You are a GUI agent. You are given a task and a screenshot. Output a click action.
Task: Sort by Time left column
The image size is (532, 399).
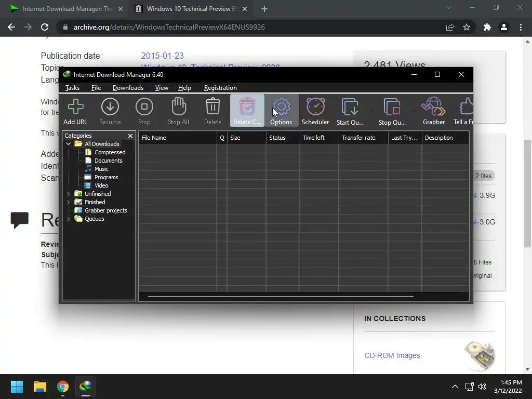point(320,138)
